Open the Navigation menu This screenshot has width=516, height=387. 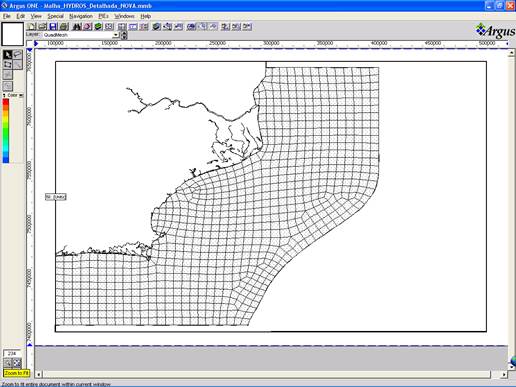click(81, 16)
